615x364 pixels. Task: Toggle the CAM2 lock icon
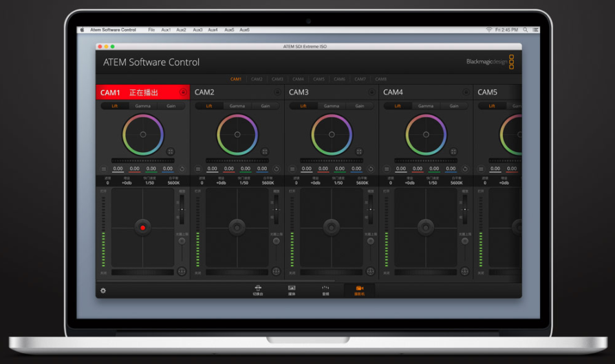[277, 92]
